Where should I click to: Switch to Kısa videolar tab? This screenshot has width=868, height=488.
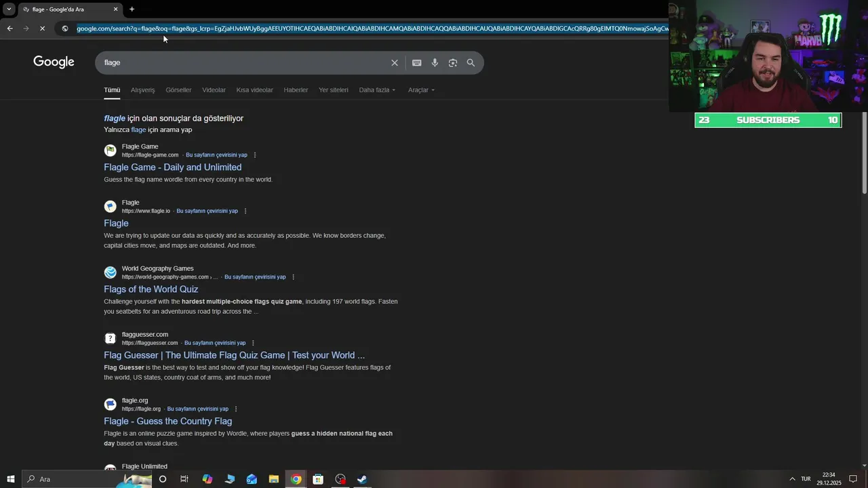[x=254, y=89]
